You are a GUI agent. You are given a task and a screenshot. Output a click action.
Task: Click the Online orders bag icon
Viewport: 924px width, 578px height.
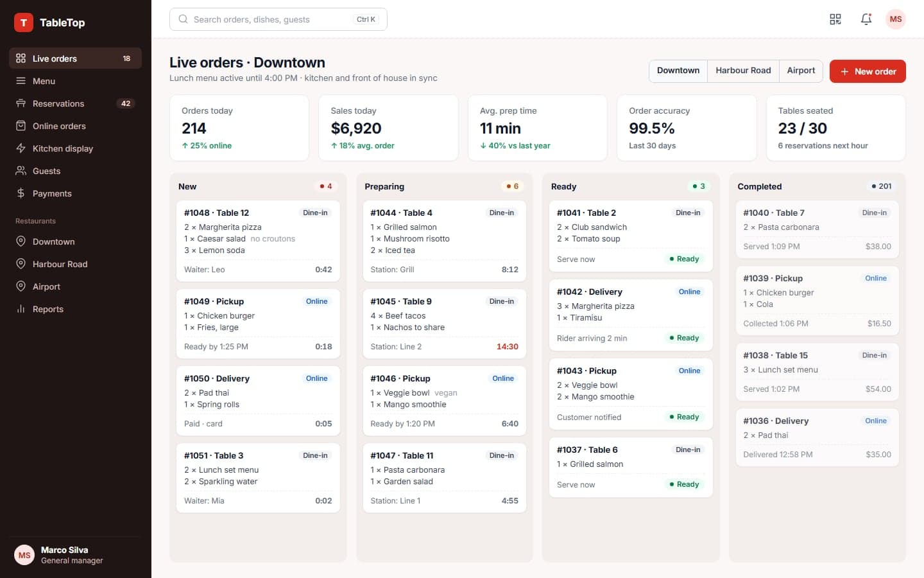pyautogui.click(x=21, y=126)
